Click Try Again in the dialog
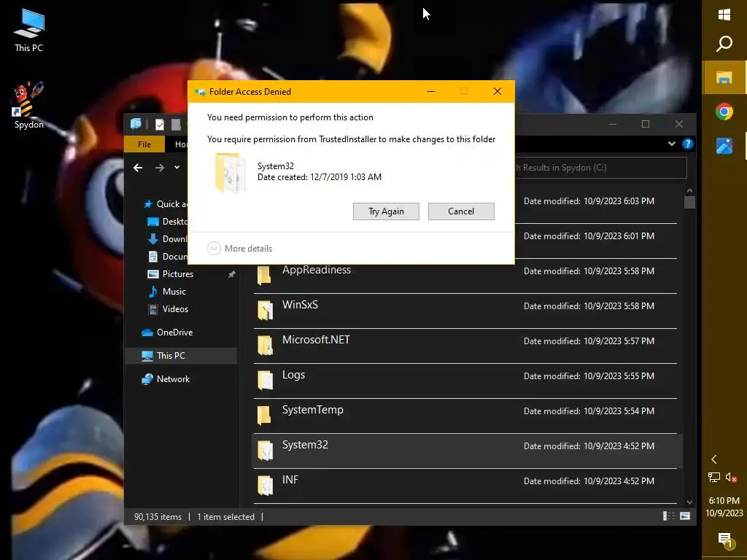Screen dimensions: 747x560 point(386,211)
